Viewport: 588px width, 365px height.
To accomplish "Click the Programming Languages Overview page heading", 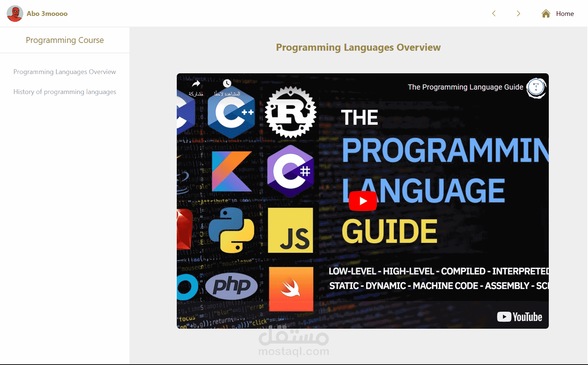I will (x=358, y=47).
